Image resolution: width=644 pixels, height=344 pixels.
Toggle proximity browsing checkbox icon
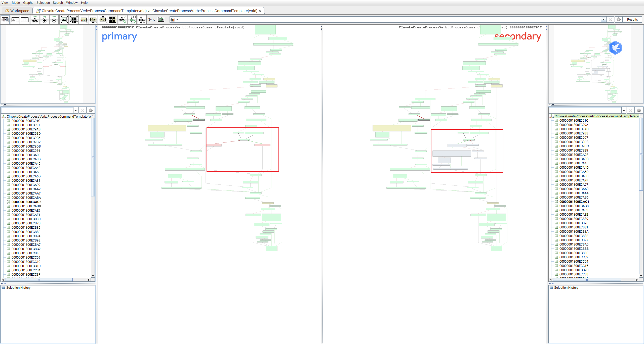click(132, 20)
